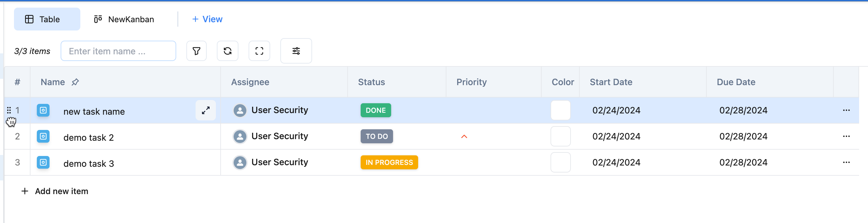Click the item name search field
This screenshot has width=868, height=223.
(118, 51)
